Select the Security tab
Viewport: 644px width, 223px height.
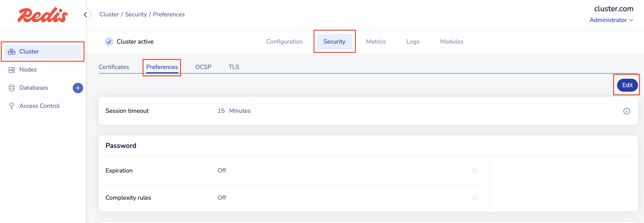click(x=334, y=42)
